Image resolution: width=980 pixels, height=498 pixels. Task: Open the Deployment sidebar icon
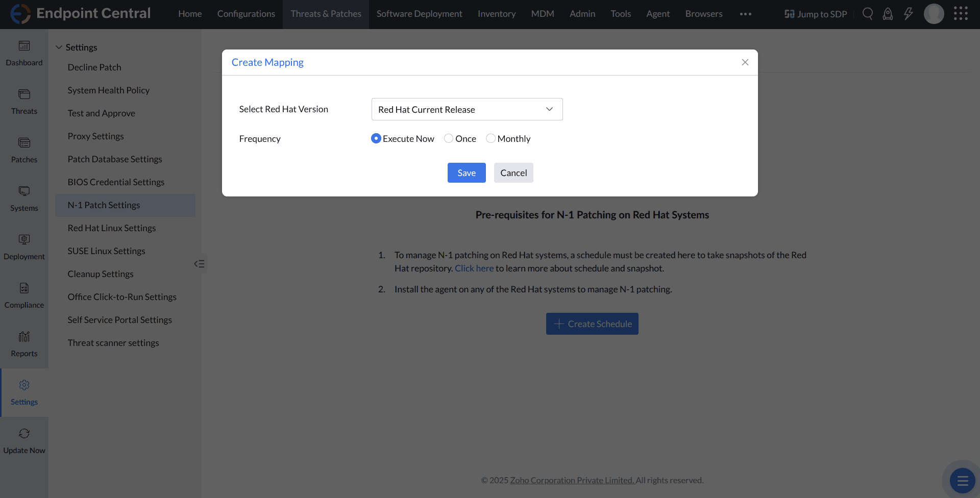[24, 240]
